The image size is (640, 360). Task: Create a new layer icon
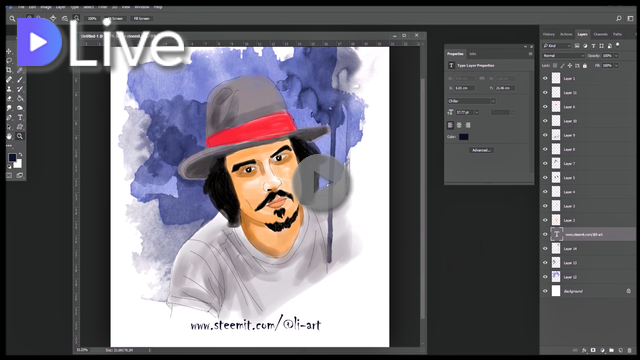pos(620,350)
